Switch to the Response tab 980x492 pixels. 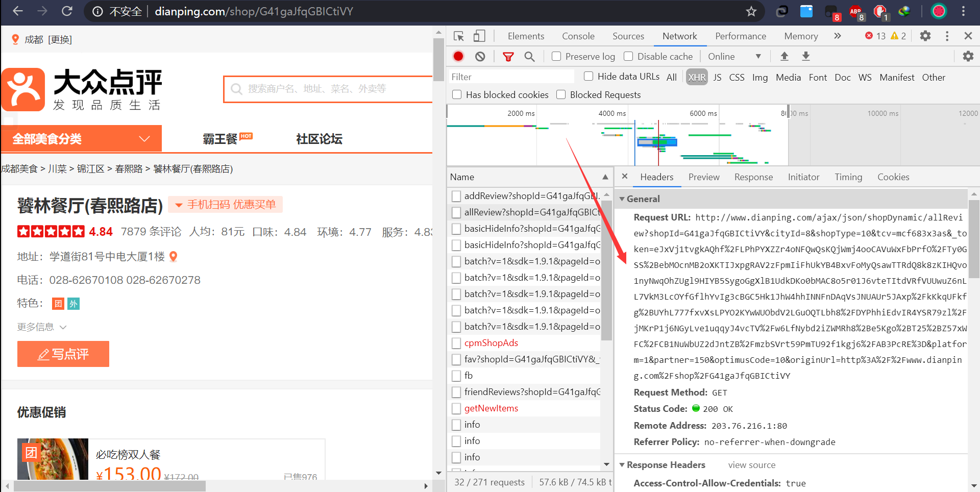click(753, 177)
